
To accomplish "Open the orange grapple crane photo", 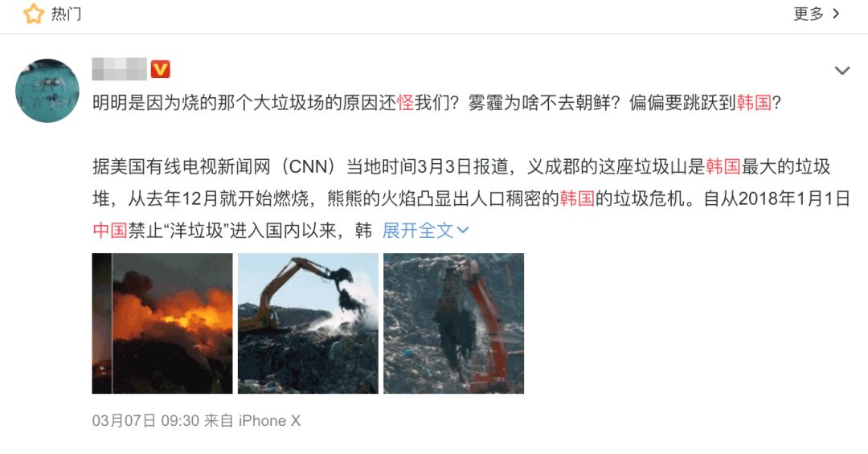I will coord(453,323).
